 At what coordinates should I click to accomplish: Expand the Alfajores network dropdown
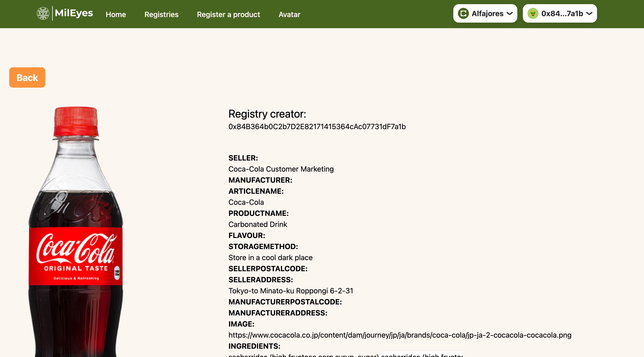[485, 14]
